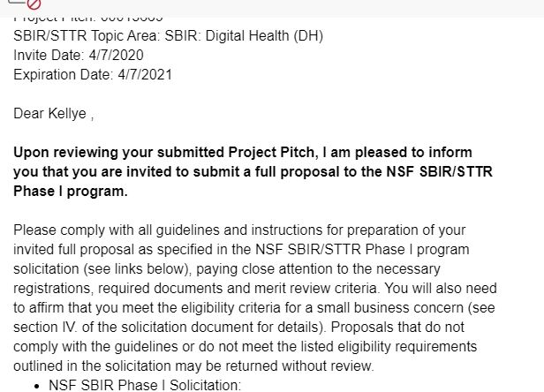The image size is (544, 392).
Task: Click the bold Project Pitch text
Action: click(x=271, y=153)
